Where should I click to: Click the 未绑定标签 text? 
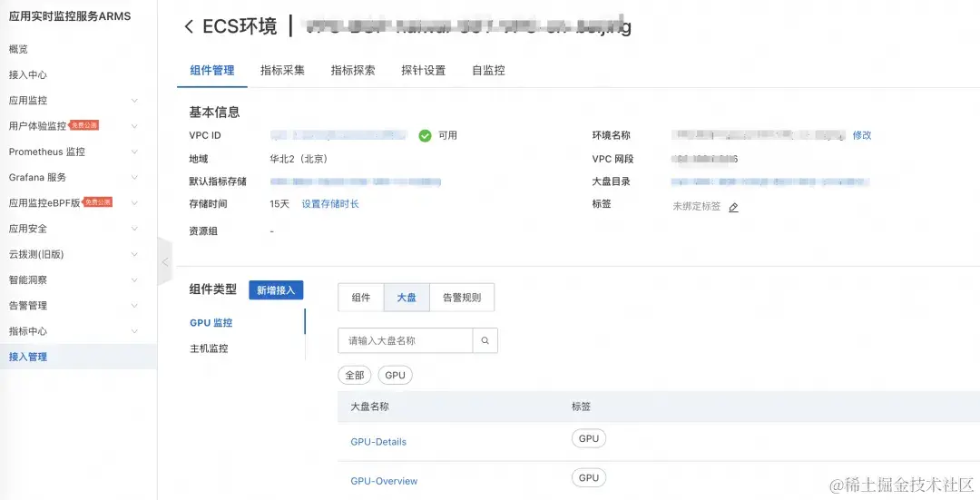tap(696, 207)
